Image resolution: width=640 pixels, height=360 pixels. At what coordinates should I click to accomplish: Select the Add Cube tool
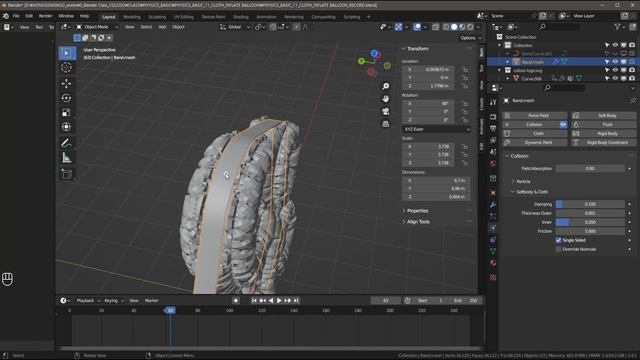click(x=67, y=174)
